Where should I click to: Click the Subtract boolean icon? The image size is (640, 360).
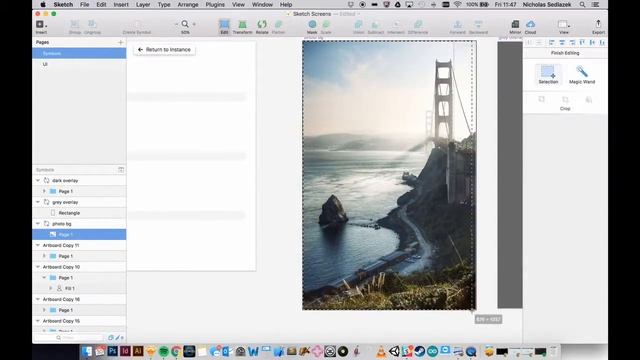(376, 27)
